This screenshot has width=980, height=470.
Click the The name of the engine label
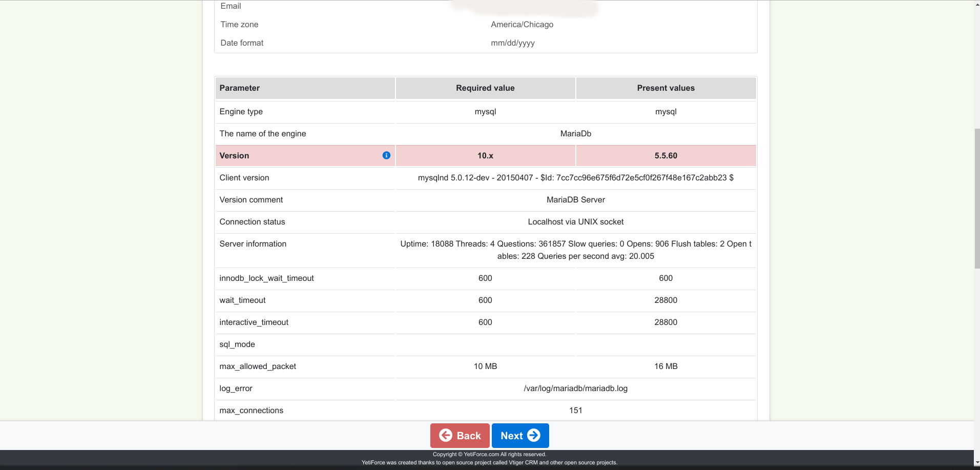(x=263, y=134)
